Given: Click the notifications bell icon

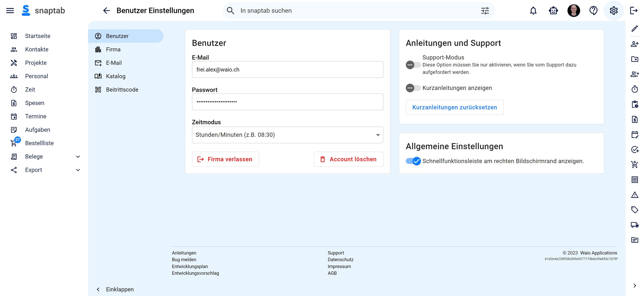Looking at the screenshot, I should (533, 10).
